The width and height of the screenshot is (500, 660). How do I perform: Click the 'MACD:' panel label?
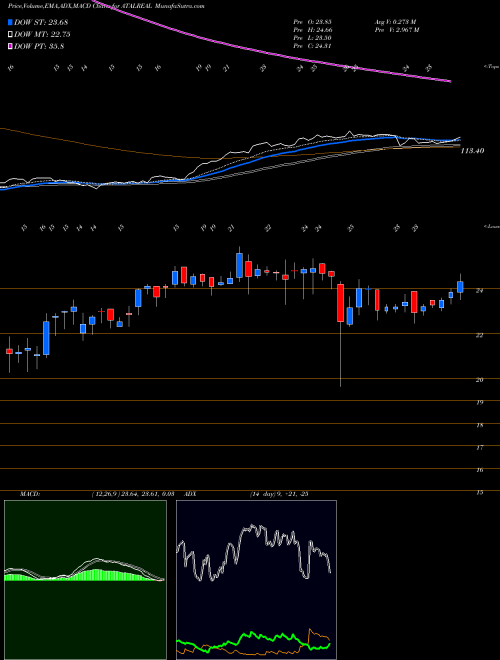(x=29, y=494)
